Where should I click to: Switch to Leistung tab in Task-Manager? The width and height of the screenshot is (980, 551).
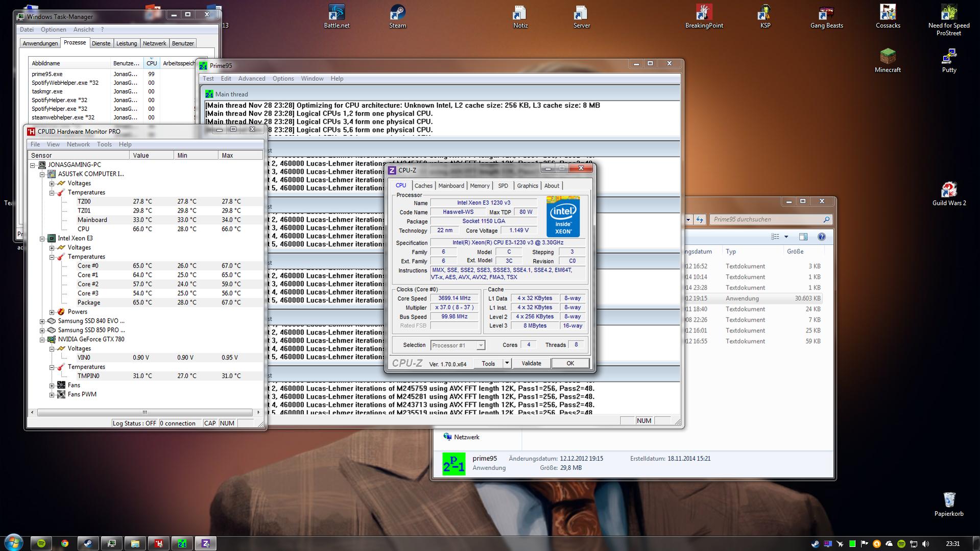(126, 43)
